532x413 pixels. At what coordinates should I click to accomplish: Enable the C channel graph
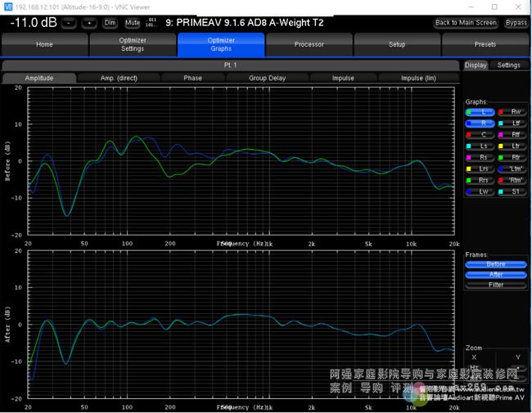coord(480,134)
